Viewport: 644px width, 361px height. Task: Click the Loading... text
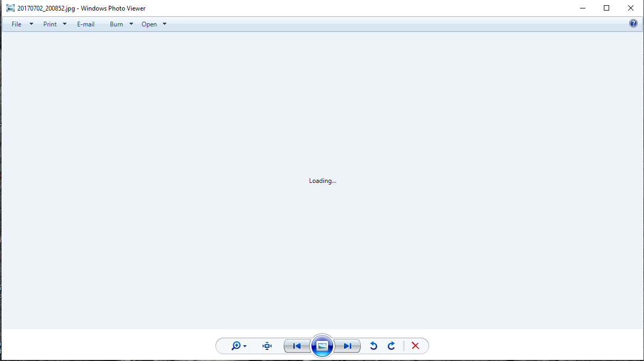(323, 181)
